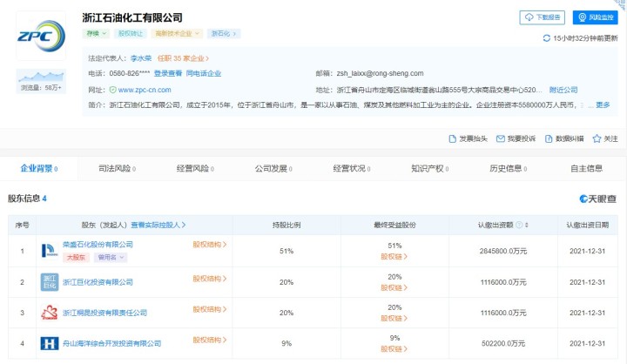Switch to the 公司发展 tab
Image resolution: width=627 pixels, height=364 pixels.
tap(273, 168)
